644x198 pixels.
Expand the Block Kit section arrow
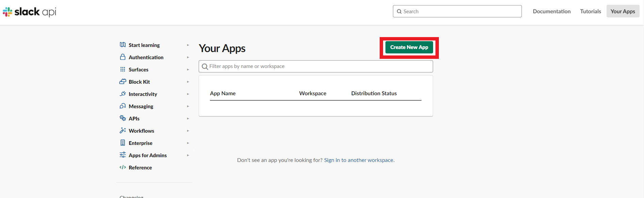(188, 82)
